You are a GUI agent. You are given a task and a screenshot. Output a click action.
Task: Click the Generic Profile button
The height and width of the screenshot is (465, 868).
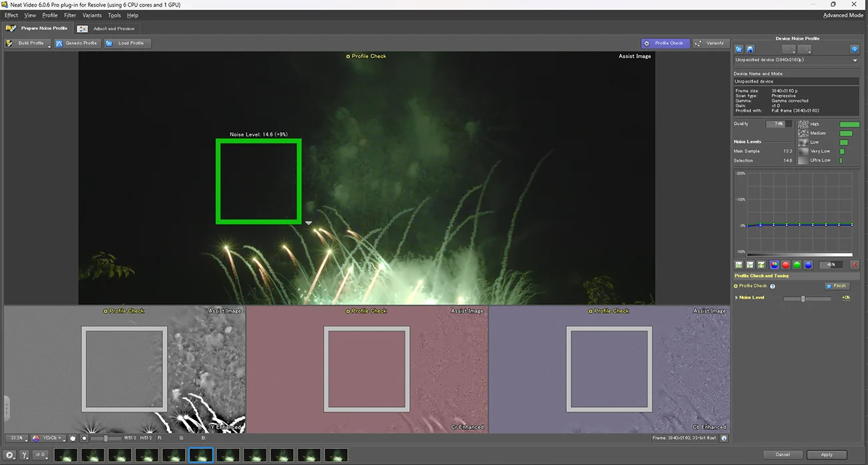(76, 43)
